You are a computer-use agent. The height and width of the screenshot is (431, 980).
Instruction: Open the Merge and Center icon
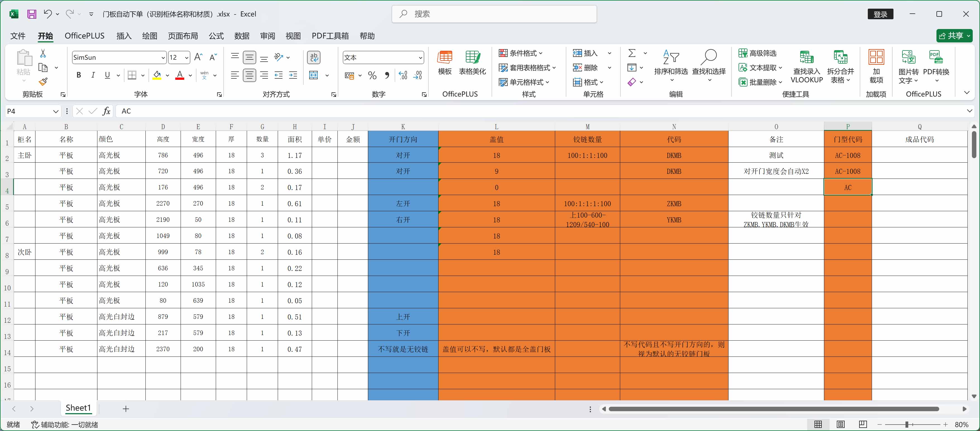click(313, 75)
